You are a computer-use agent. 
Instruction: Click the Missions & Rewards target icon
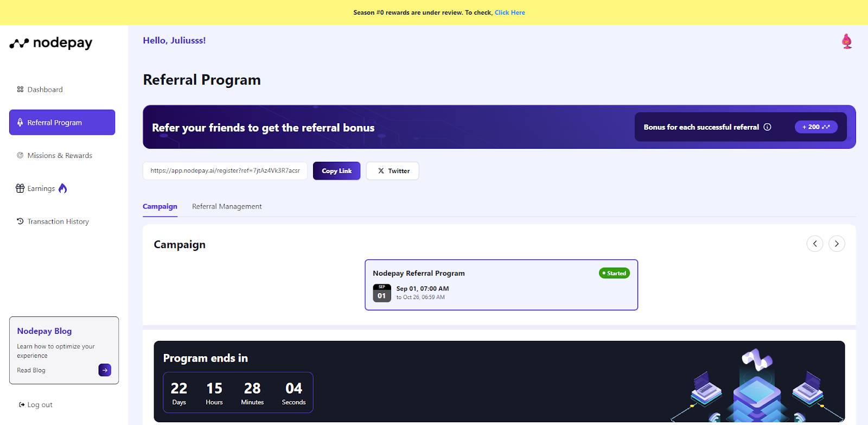pyautogui.click(x=20, y=155)
